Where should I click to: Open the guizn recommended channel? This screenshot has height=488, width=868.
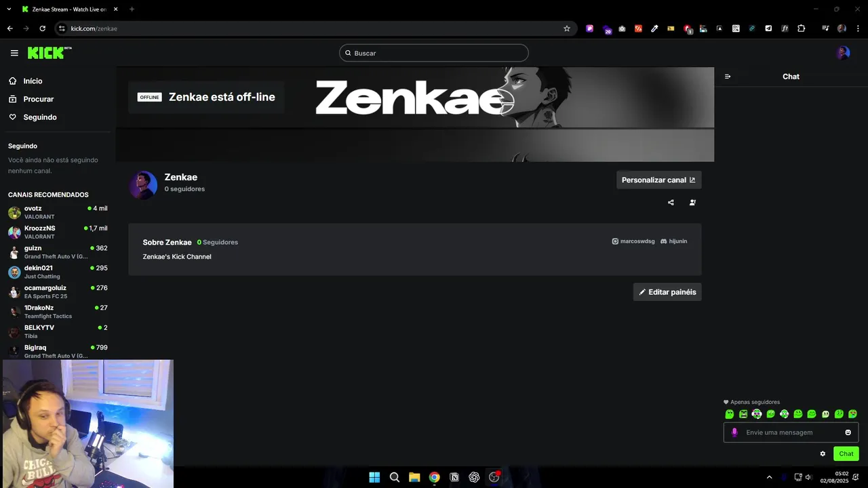tap(58, 252)
